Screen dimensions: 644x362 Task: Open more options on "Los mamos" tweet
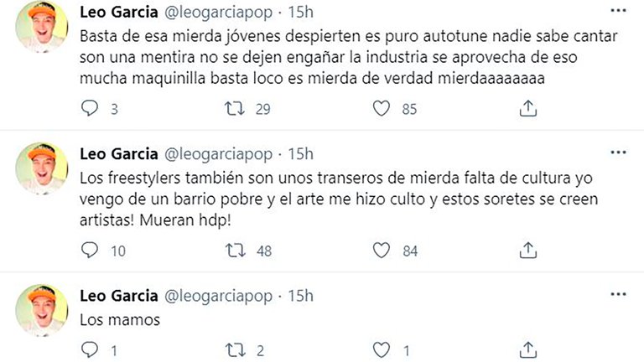click(619, 294)
